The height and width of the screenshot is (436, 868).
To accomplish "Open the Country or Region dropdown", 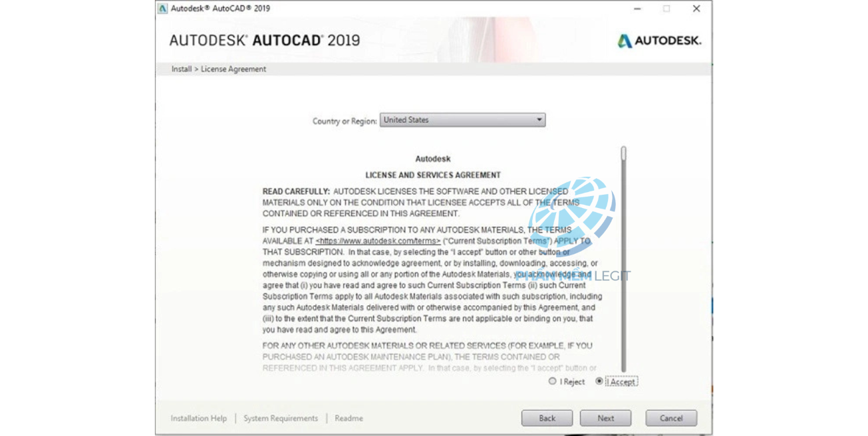I will pyautogui.click(x=462, y=120).
